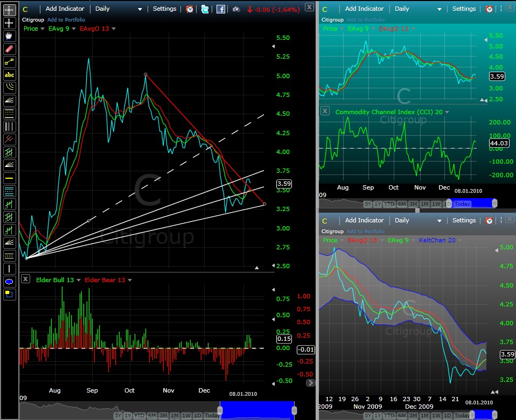Close the Elder Bull indicator panel
Screen dimensions: 516x420
(25, 279)
